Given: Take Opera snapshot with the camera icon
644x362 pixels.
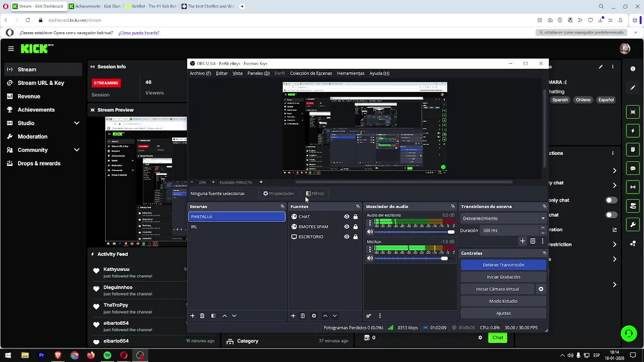Looking at the screenshot, I should tap(550, 20).
